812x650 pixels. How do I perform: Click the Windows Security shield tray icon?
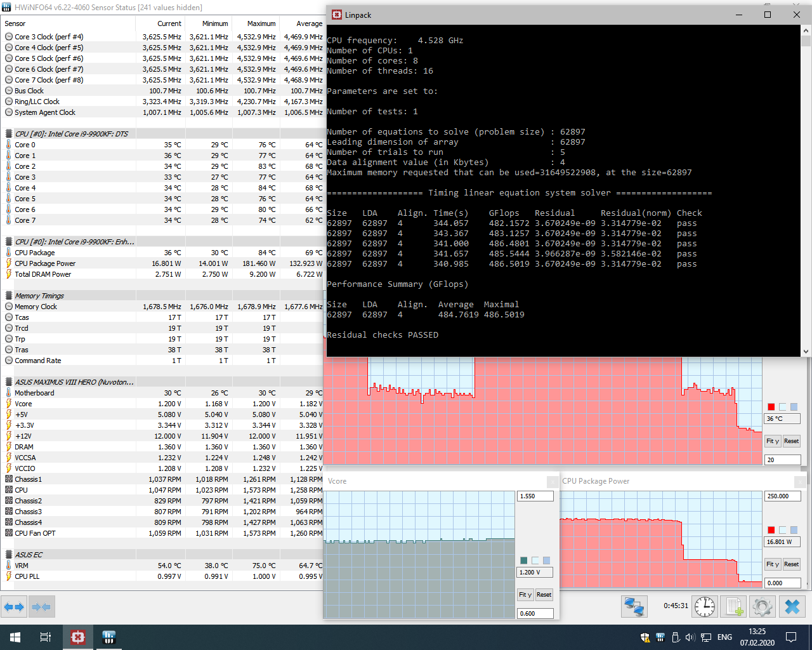coord(645,637)
